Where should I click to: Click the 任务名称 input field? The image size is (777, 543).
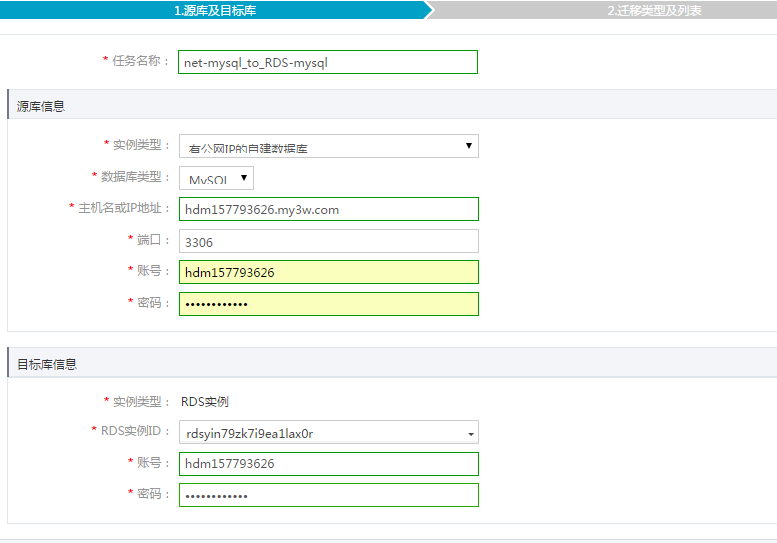coord(328,62)
